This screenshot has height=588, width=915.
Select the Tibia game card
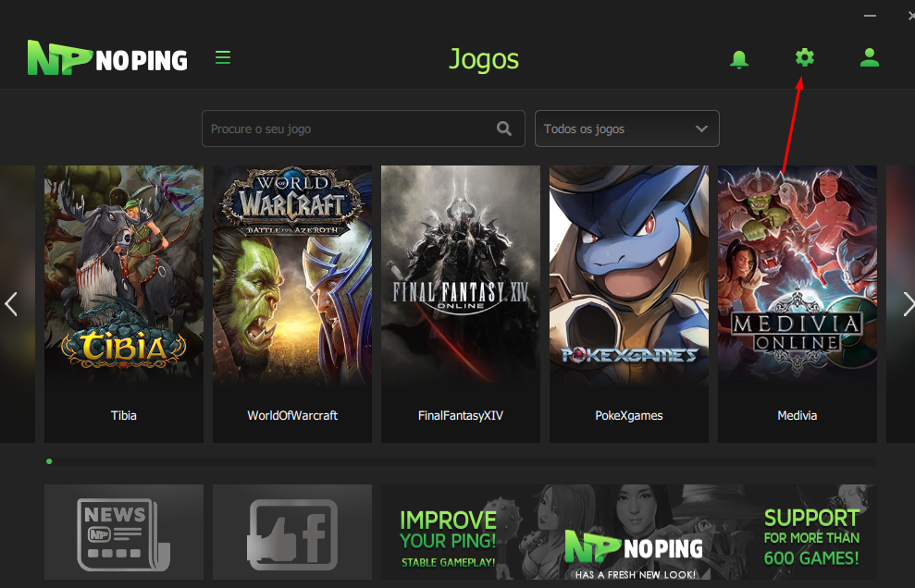pyautogui.click(x=124, y=304)
